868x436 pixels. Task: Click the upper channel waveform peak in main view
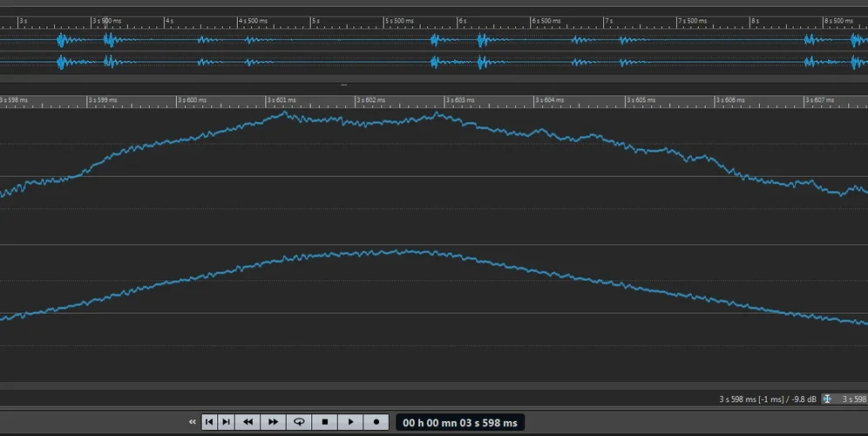point(284,113)
